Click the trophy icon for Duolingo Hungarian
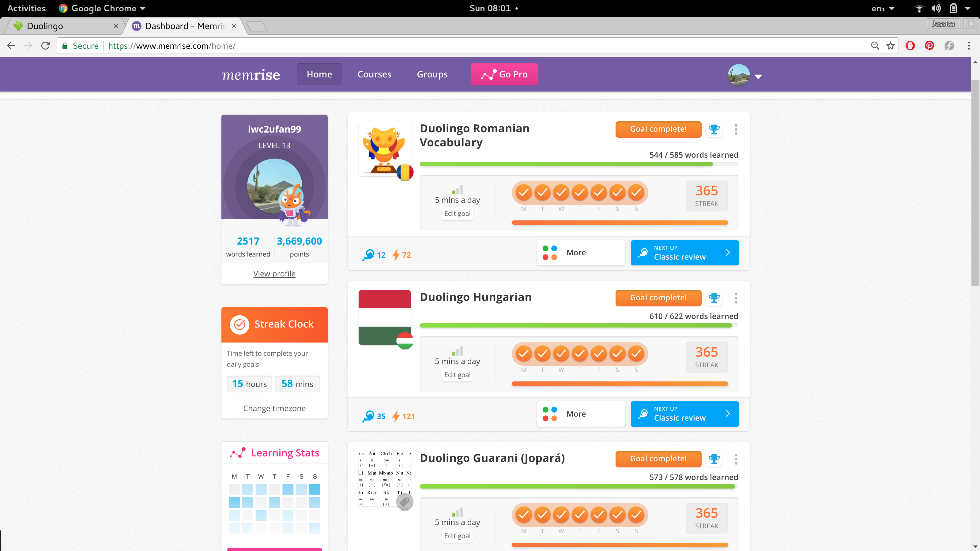Image resolution: width=980 pixels, height=551 pixels. 714,298
